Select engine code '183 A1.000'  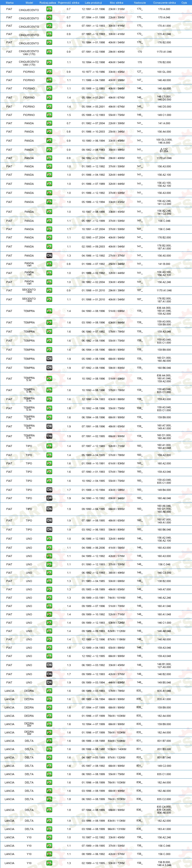(x=164, y=829)
